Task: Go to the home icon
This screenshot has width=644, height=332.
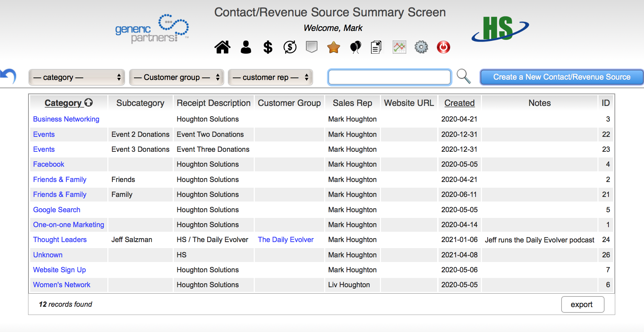Action: pos(222,47)
